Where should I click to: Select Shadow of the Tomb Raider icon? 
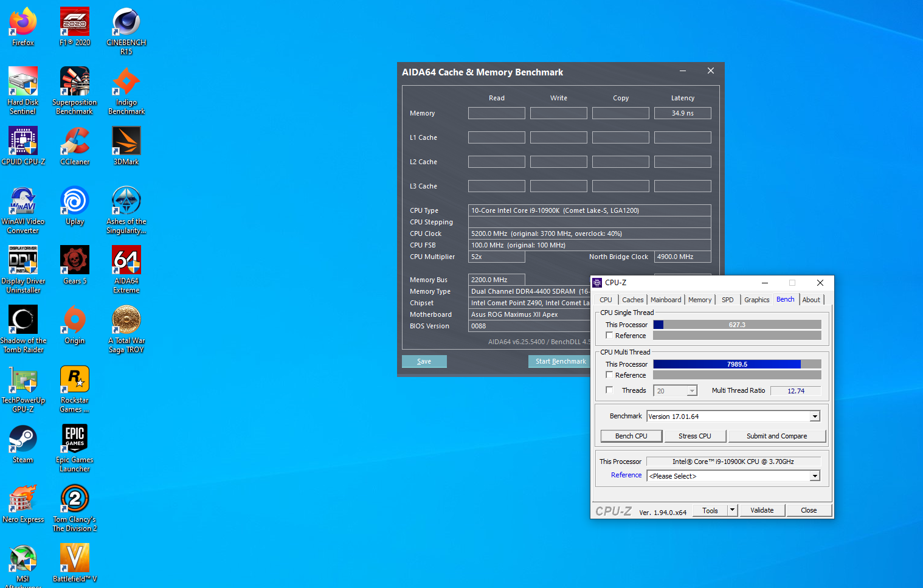pyautogui.click(x=23, y=329)
